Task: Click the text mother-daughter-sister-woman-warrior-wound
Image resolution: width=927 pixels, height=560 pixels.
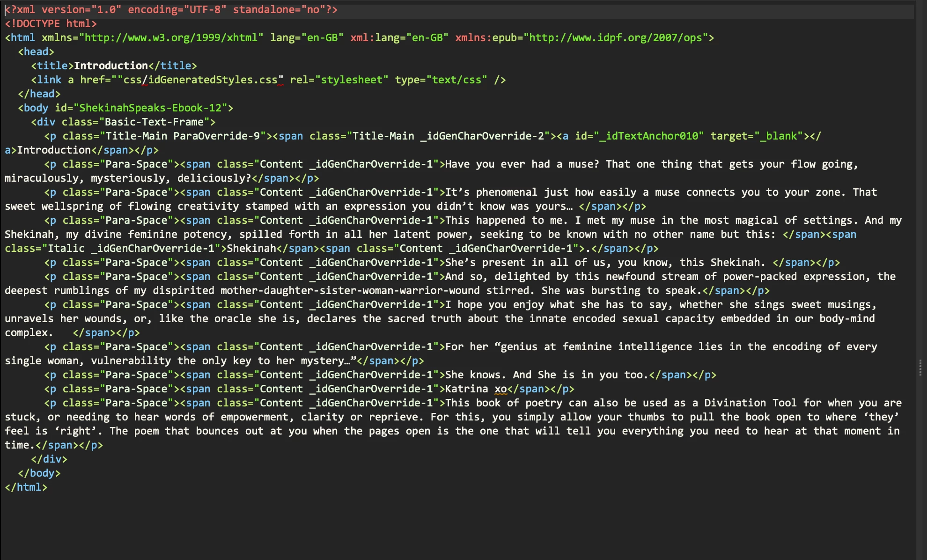Action: click(350, 290)
